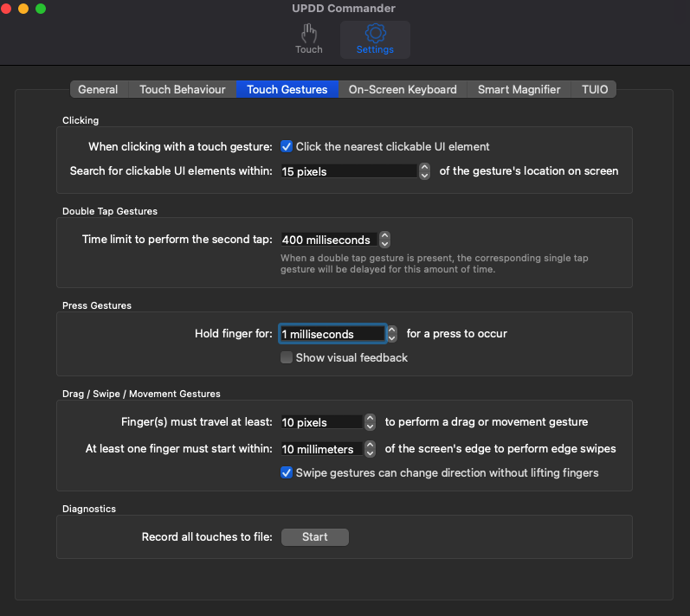The height and width of the screenshot is (616, 690).
Task: Click the Press Gestures section heading
Action: 97,305
